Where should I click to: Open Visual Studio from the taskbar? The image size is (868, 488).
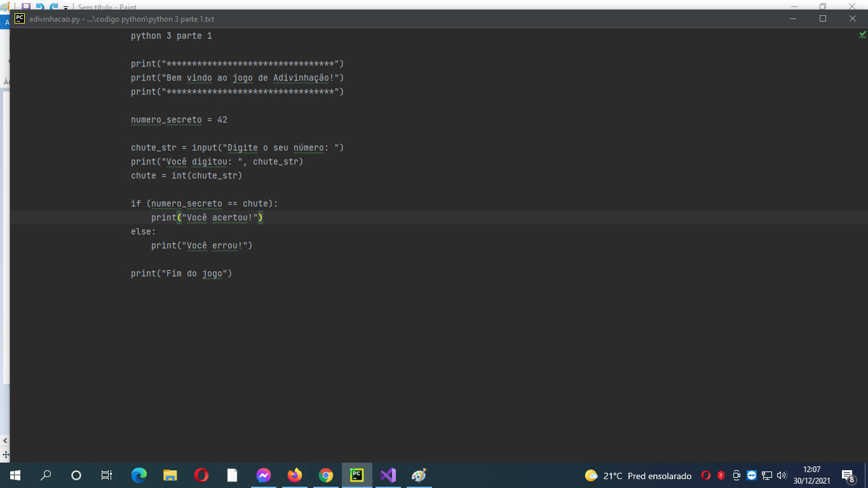pyautogui.click(x=388, y=475)
